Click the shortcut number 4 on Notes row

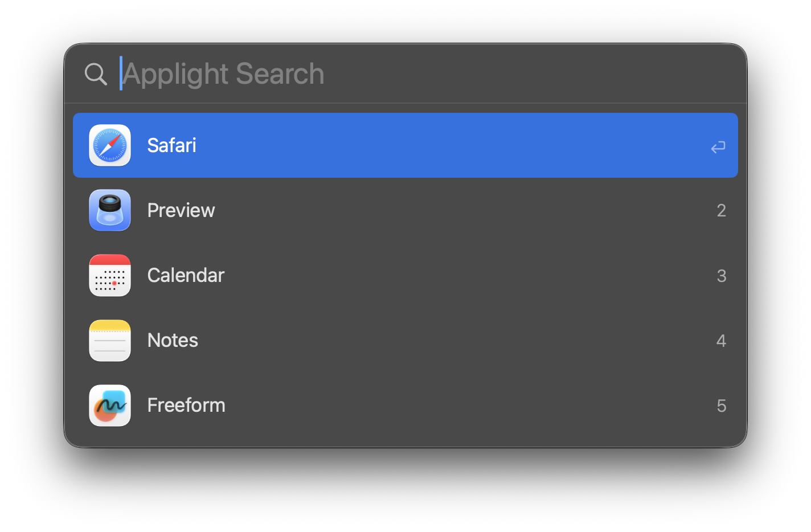point(721,340)
